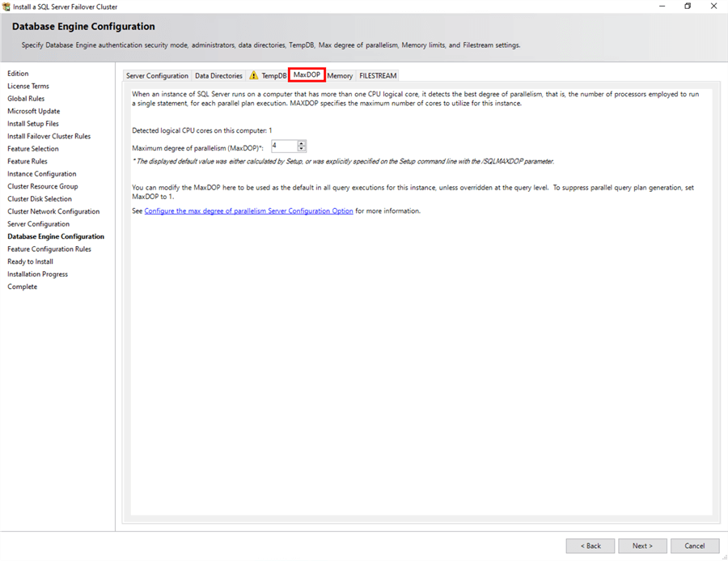Select the Install Failover Cluster Rules step
Viewport: 728px width, 561px height.
(49, 136)
